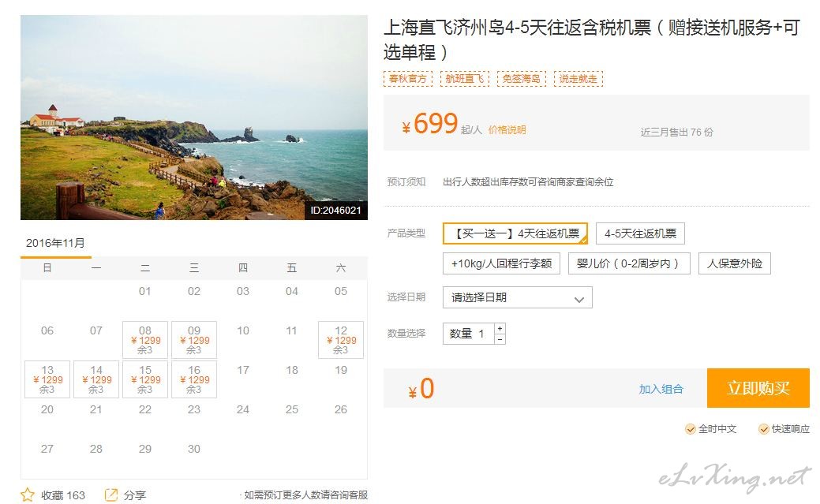Click the star favorite icon
Screen dimensions: 820x504
pyautogui.click(x=27, y=495)
